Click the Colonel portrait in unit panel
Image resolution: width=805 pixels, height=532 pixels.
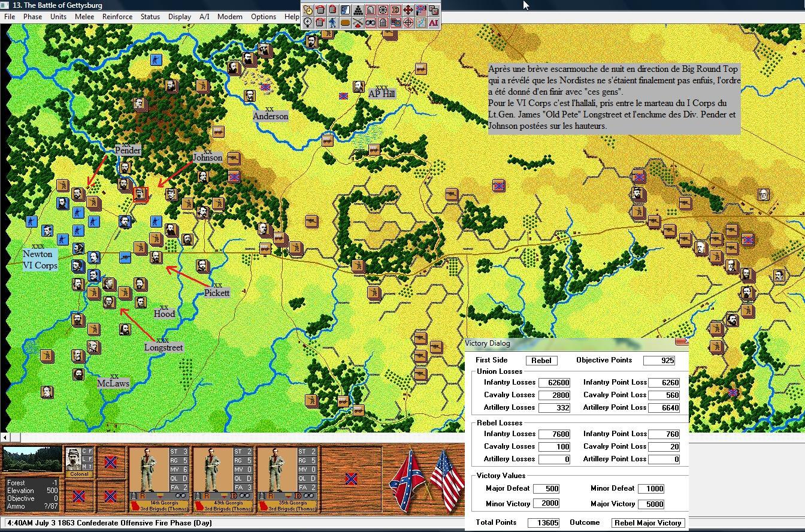74,460
